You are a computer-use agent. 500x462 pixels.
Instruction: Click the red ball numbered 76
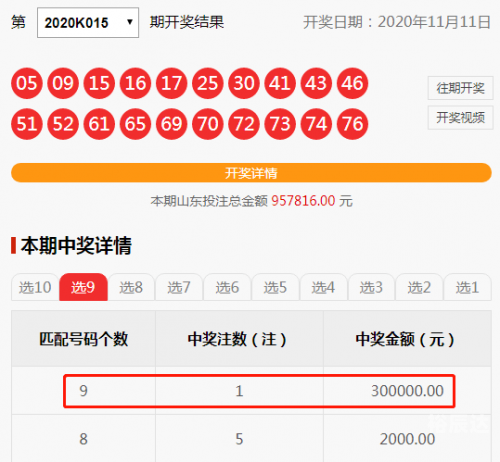point(352,124)
